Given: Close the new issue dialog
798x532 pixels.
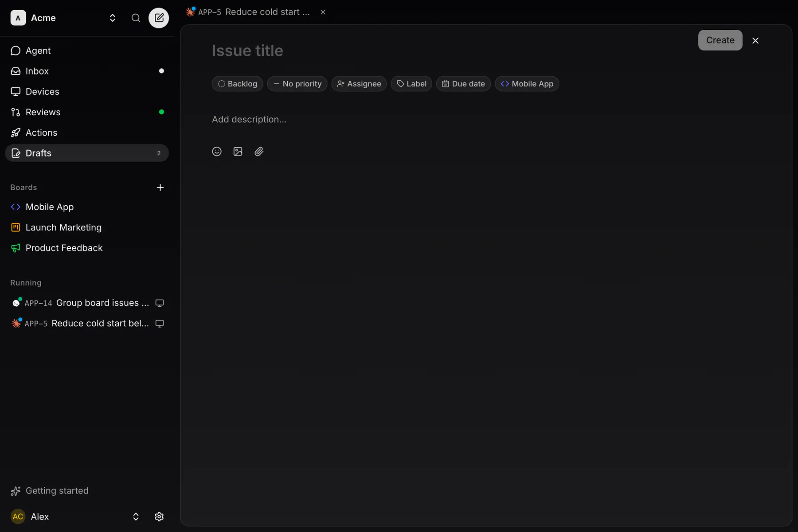Looking at the screenshot, I should (x=755, y=40).
